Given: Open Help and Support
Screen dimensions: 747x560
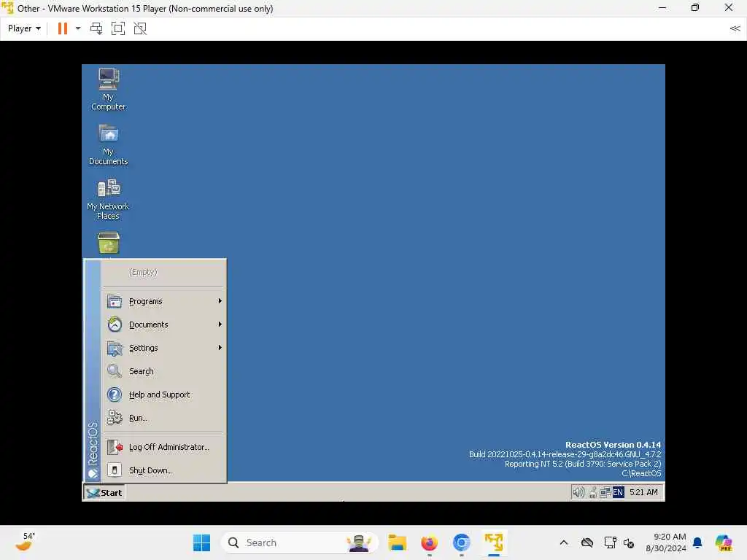Looking at the screenshot, I should [x=164, y=394].
